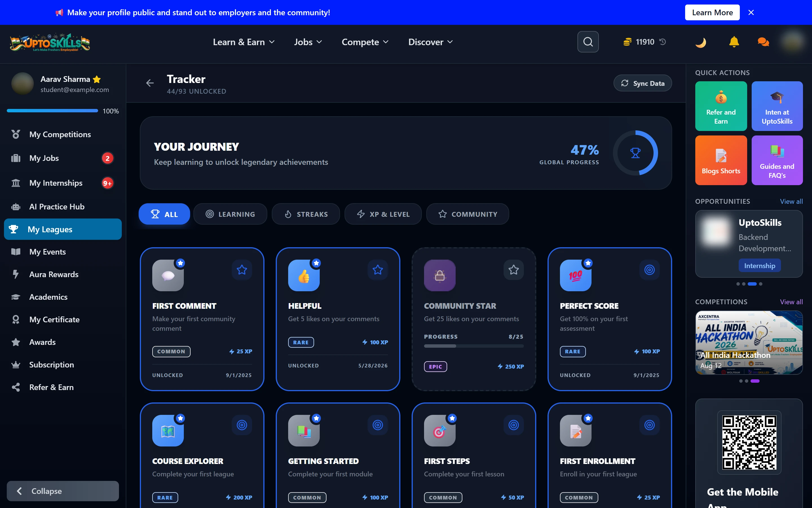Click global progress trophy ring
This screenshot has width=812, height=508.
[635, 153]
